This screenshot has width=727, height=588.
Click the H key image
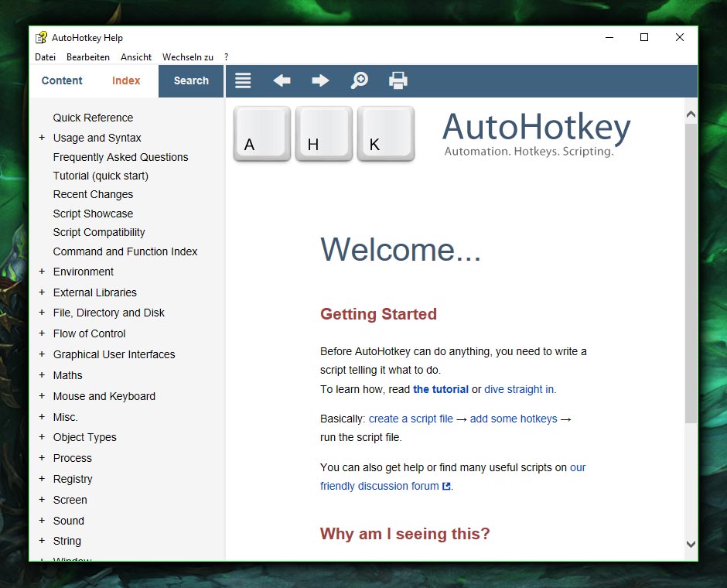tap(323, 134)
